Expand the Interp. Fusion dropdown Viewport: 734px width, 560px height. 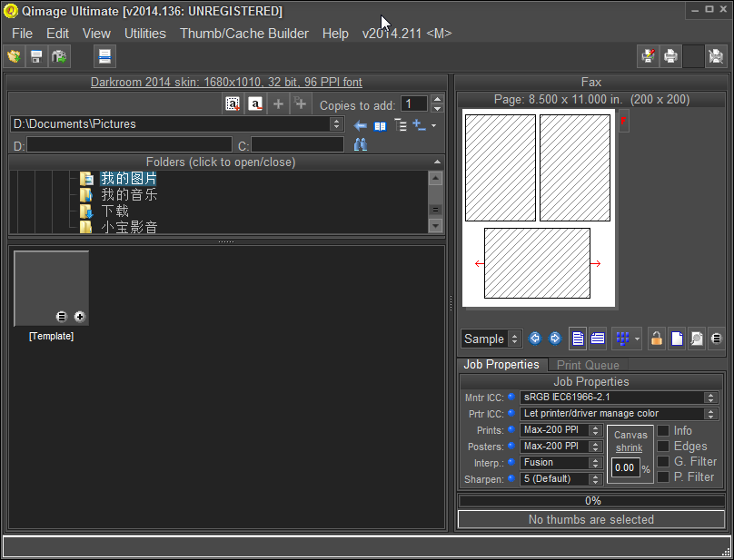(x=595, y=463)
